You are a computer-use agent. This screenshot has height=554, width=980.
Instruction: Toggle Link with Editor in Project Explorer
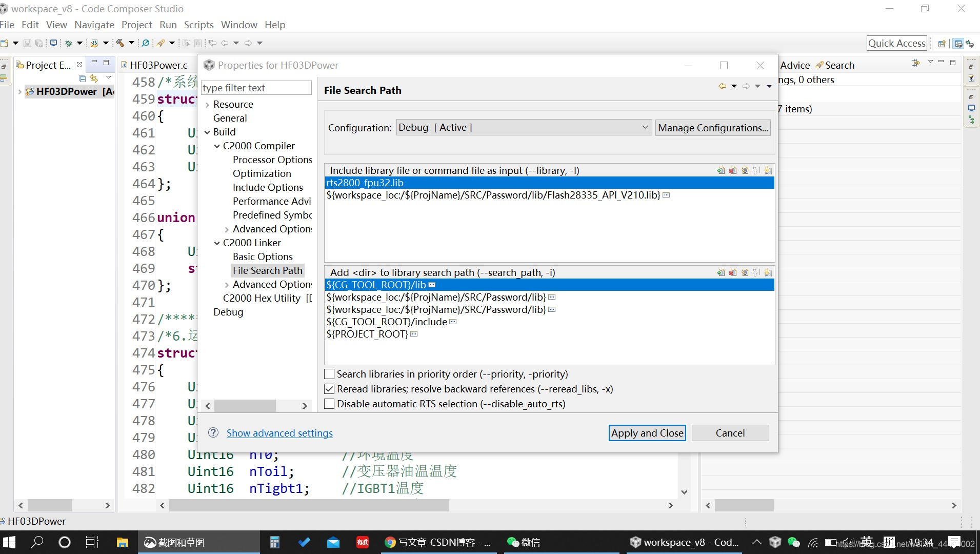pyautogui.click(x=94, y=78)
